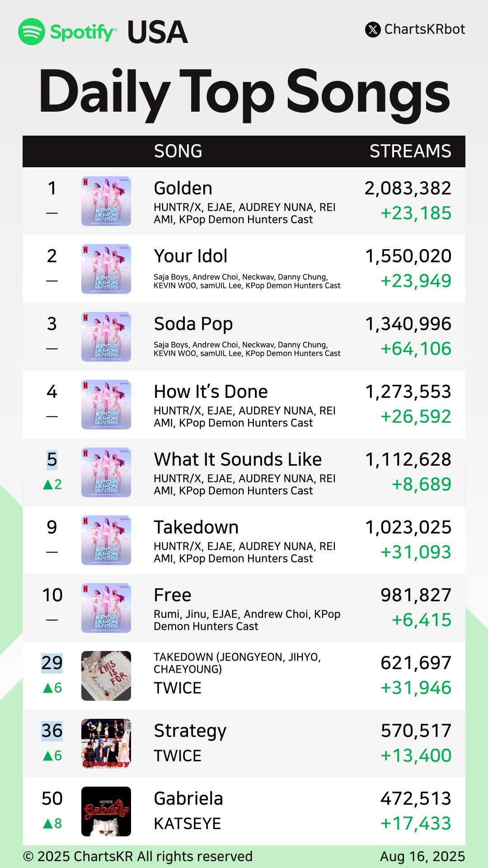The height and width of the screenshot is (868, 488).
Task: Click the Golden song album cover
Action: (106, 201)
